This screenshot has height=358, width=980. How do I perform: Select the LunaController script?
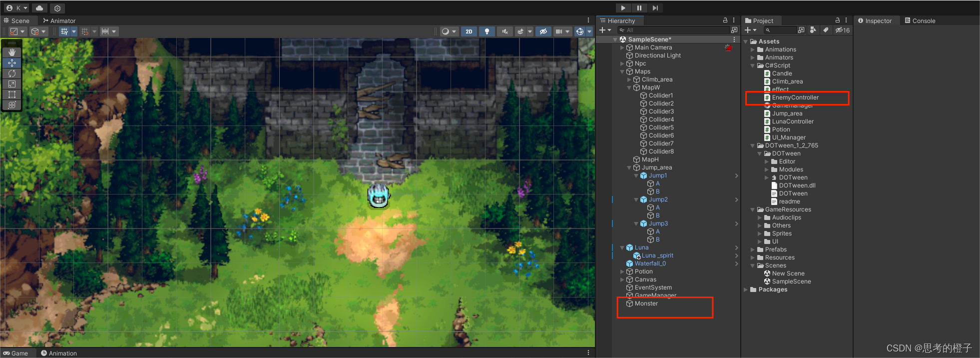tap(793, 121)
